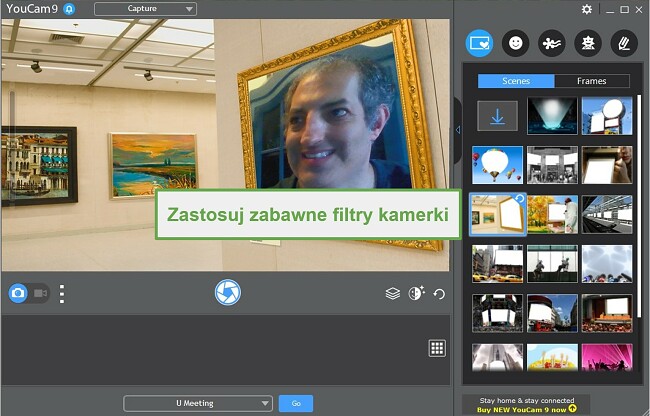The image size is (650, 416).
Task: Open the Capture mode dropdown
Action: [x=146, y=9]
